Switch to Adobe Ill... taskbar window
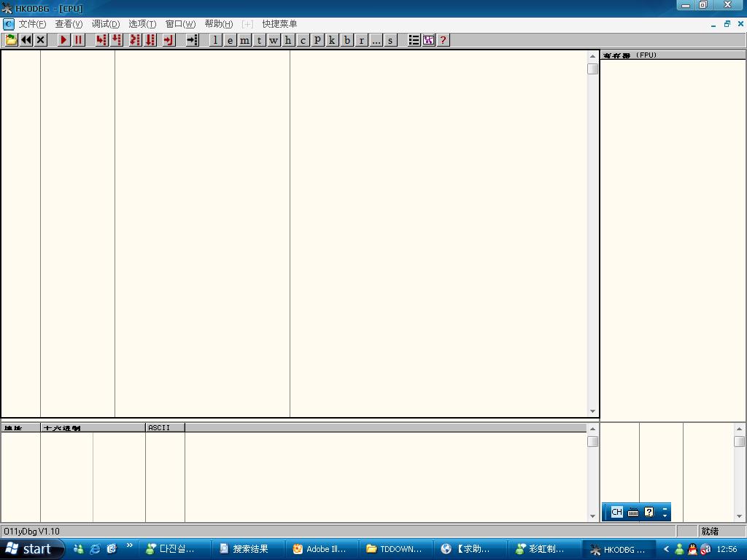The width and height of the screenshot is (747, 560). pos(322,549)
